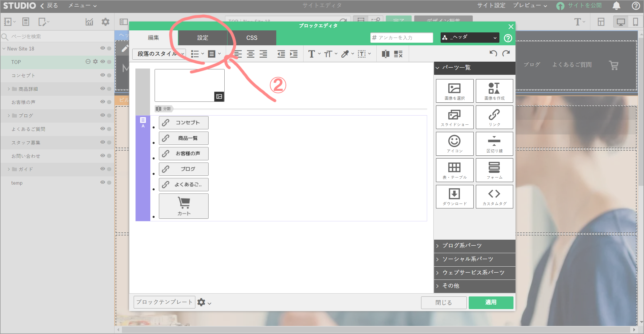Viewport: 644px width, 334px height.
Task: Toggle visibility eye for temp page
Action: pyautogui.click(x=102, y=182)
